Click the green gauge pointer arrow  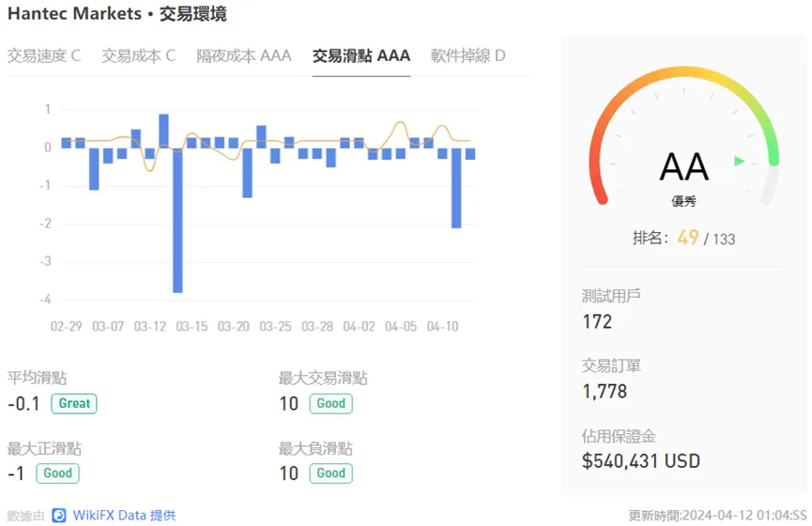(740, 162)
